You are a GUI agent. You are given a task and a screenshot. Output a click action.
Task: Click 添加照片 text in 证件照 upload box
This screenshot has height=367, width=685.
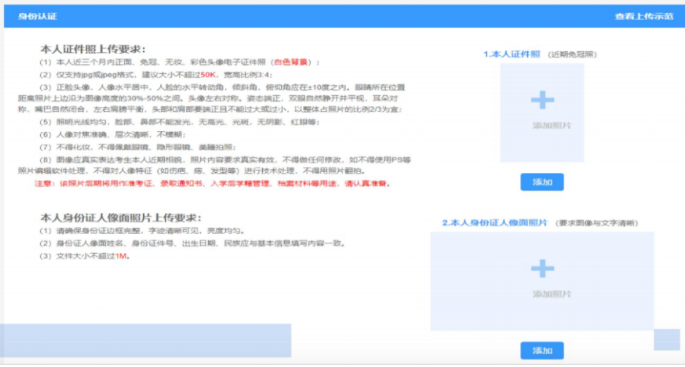[x=551, y=126]
